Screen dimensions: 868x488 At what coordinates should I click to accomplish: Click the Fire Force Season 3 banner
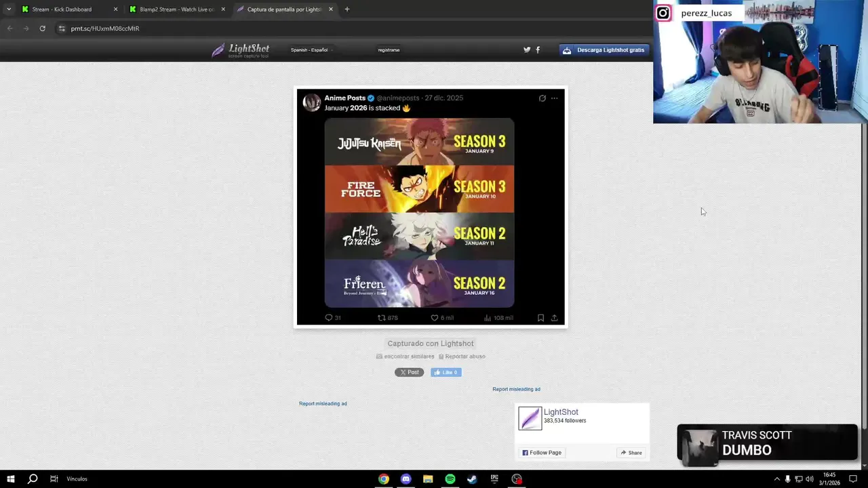click(x=419, y=189)
